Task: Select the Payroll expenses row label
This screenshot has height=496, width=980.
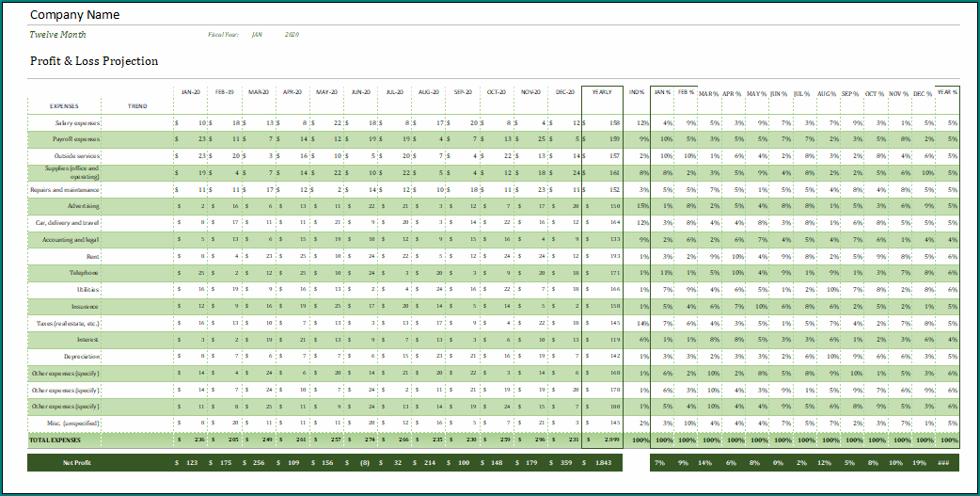Action: pyautogui.click(x=76, y=139)
